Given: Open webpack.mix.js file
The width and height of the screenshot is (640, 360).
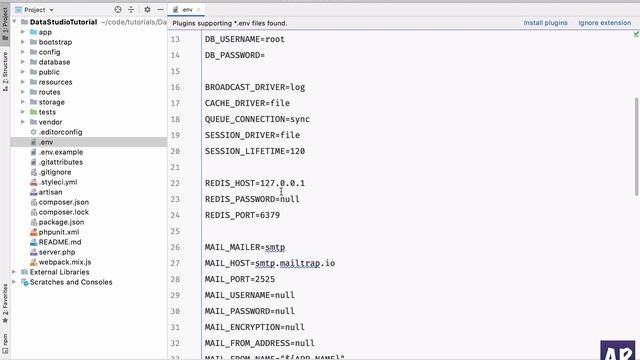Looking at the screenshot, I should point(64,262).
